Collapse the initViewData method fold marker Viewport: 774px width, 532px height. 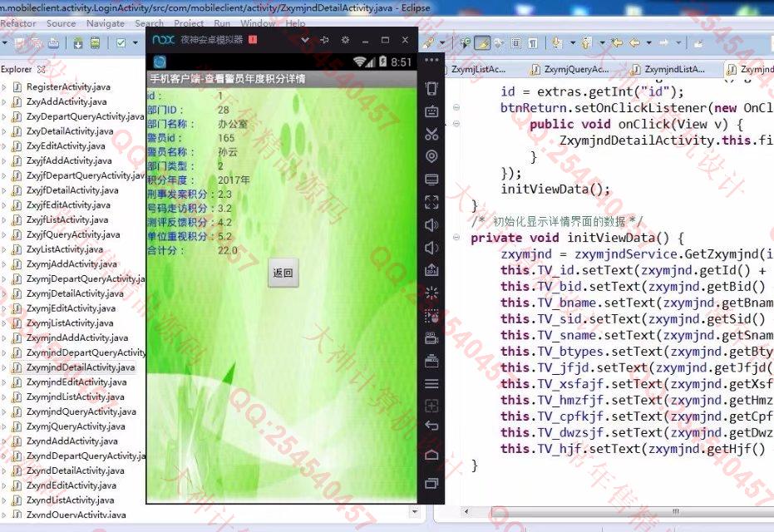[x=456, y=238]
